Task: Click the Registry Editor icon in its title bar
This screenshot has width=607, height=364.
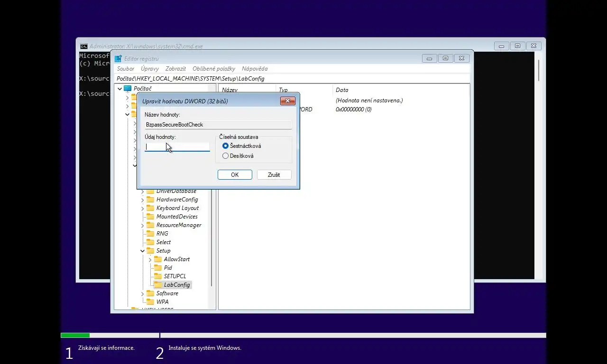Action: click(118, 59)
